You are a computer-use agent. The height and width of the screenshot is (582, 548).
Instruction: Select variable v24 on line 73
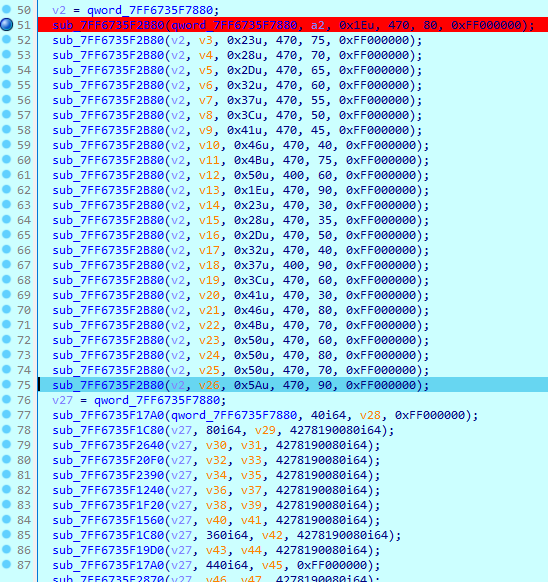tap(209, 355)
